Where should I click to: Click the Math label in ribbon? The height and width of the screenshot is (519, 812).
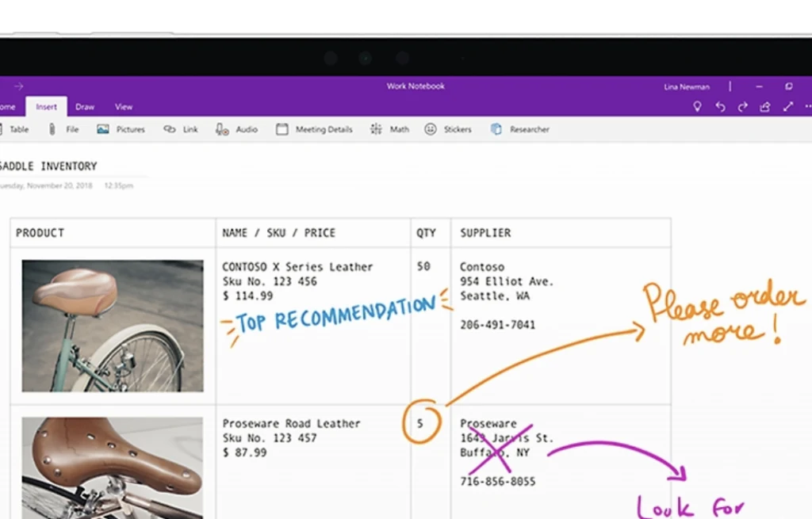pyautogui.click(x=400, y=129)
